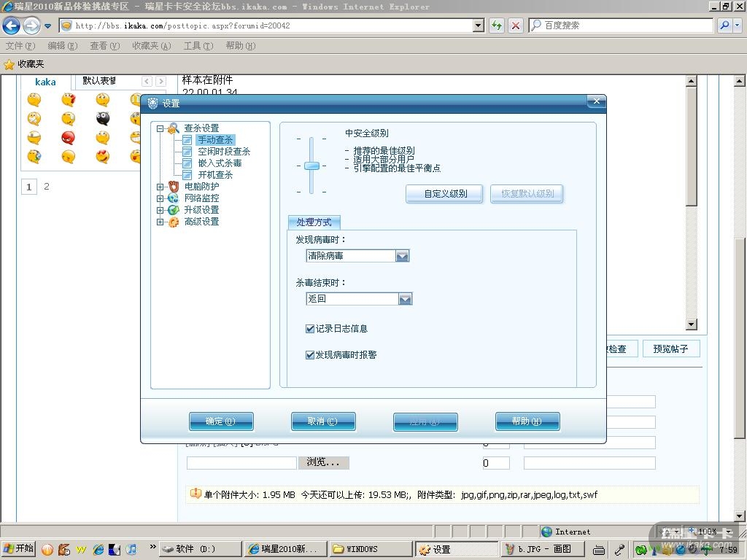Click the search magnifier button

point(724,26)
